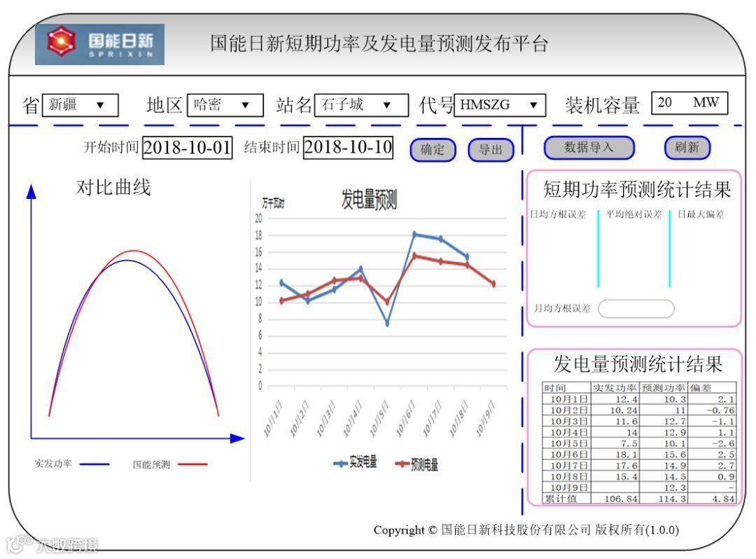The width and height of the screenshot is (756, 559).
Task: Click the 国能预测 red legend line
Action: click(x=193, y=464)
